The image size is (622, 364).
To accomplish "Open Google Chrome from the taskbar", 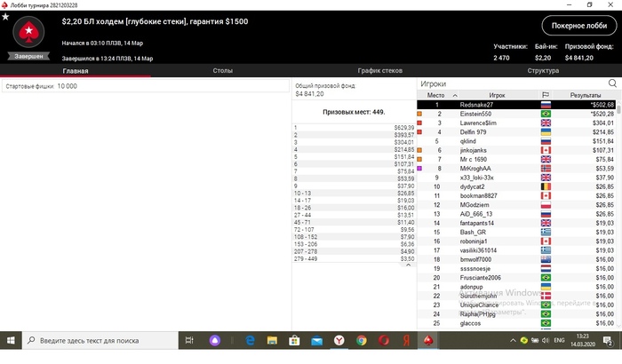I will click(361, 341).
